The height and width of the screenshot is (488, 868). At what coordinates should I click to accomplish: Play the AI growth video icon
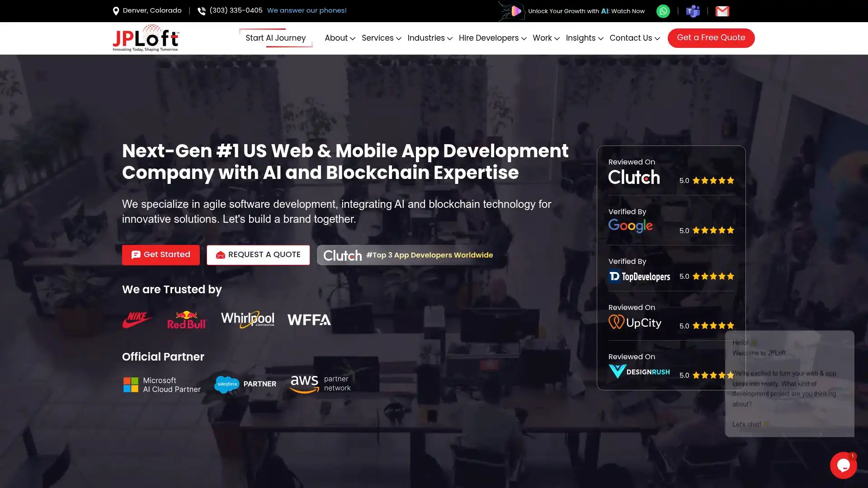tap(515, 11)
